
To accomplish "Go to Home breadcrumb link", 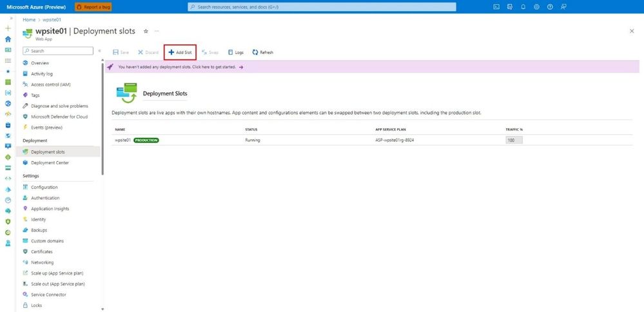I will (29, 20).
